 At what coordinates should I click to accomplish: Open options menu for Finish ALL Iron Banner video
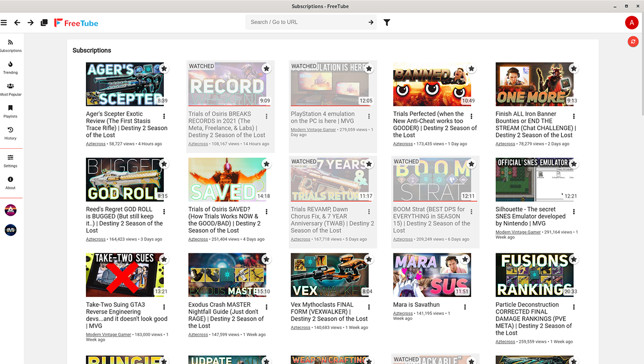tap(574, 117)
